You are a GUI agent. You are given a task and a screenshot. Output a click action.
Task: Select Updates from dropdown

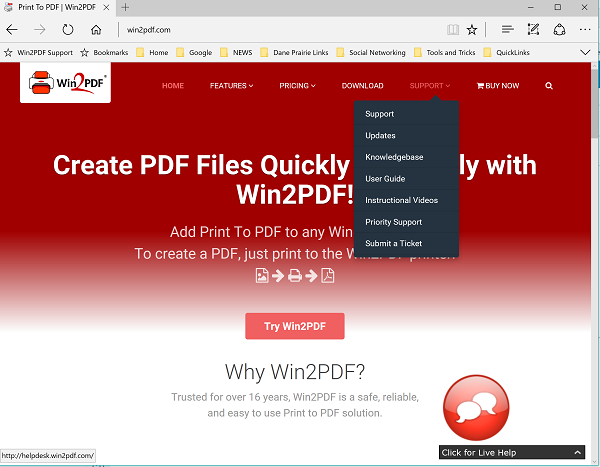406,136
